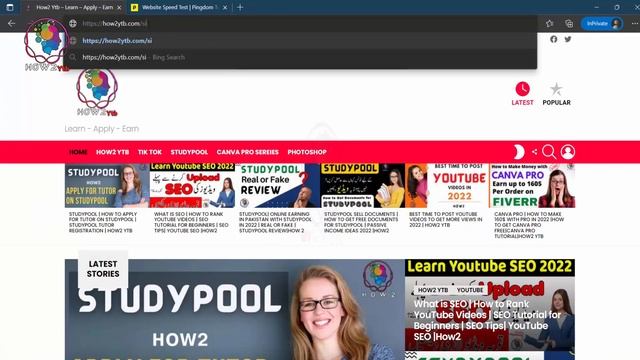Click the Latest Stories label
Viewport: 640px width, 360px height.
(x=103, y=269)
